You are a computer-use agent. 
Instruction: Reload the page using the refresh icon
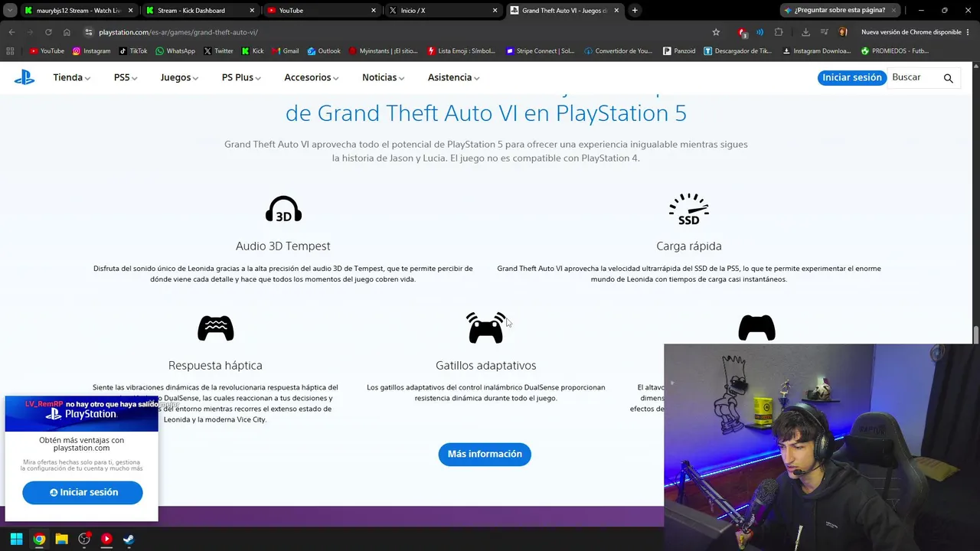click(48, 32)
